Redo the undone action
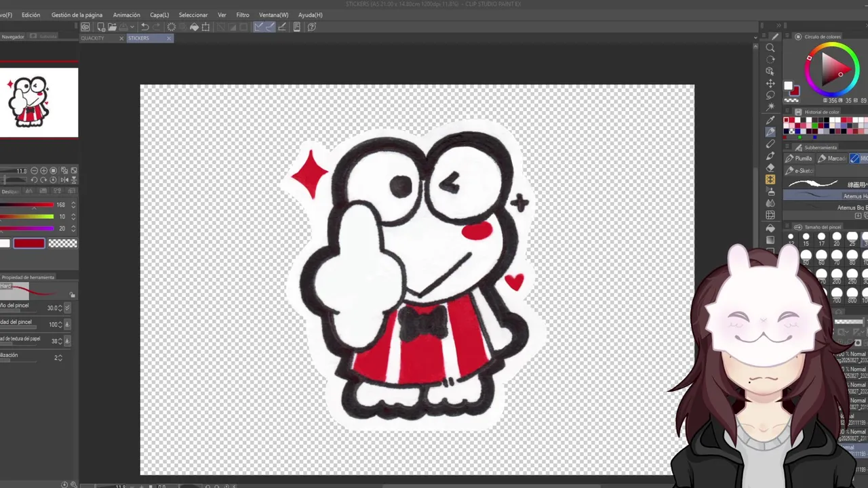Image resolution: width=868 pixels, height=488 pixels. pyautogui.click(x=157, y=27)
